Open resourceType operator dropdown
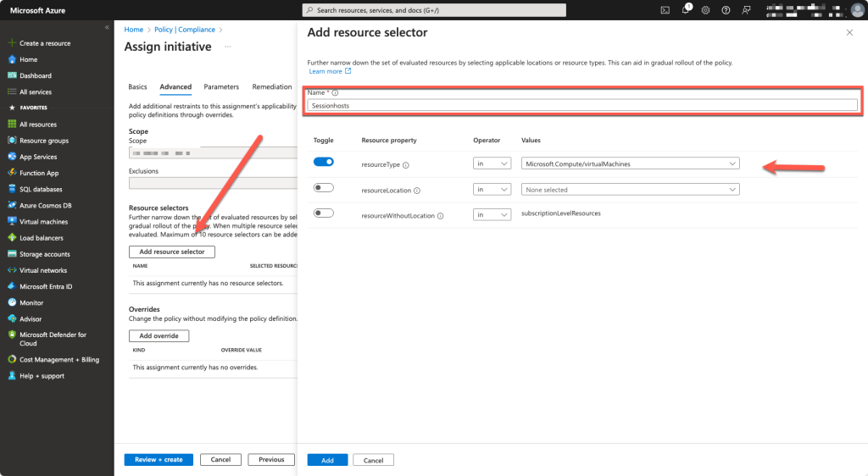Screen dimensions: 868x476 tap(492, 163)
